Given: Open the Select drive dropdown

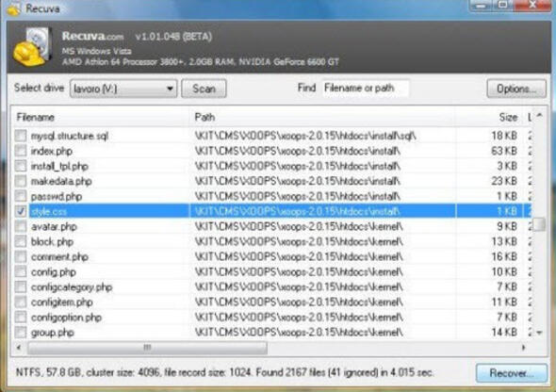Looking at the screenshot, I should (123, 89).
